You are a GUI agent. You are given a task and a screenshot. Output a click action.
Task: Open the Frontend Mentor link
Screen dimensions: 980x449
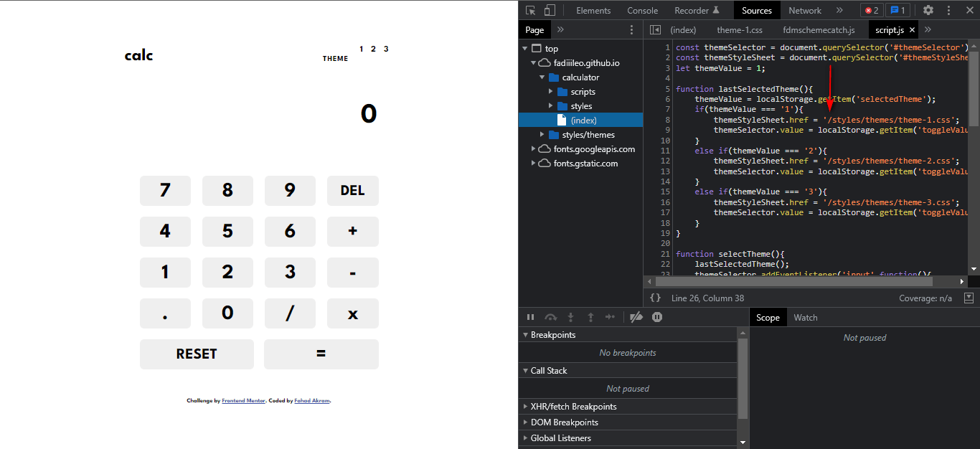(x=243, y=401)
